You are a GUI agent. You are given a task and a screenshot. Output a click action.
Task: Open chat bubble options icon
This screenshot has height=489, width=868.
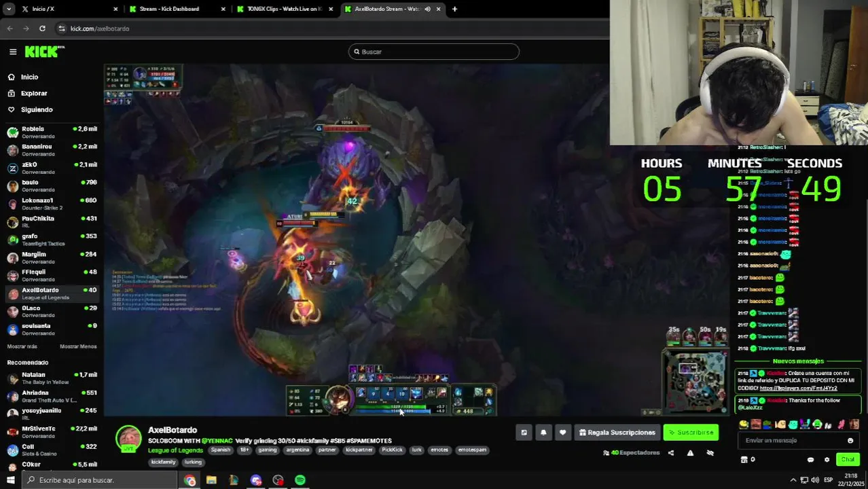click(x=810, y=460)
